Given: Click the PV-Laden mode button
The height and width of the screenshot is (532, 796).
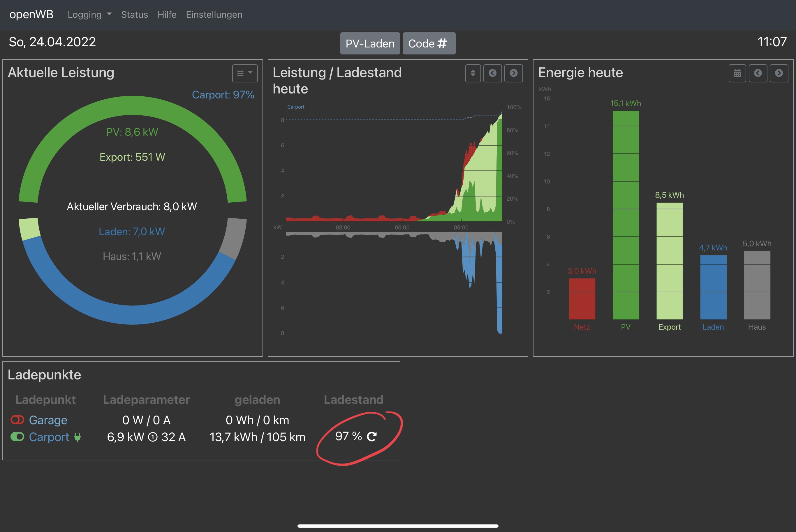Looking at the screenshot, I should point(370,43).
